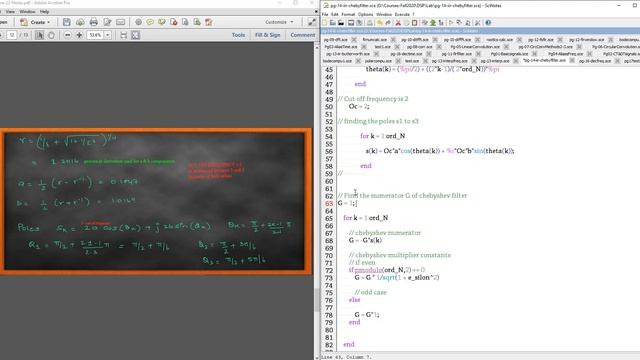Select the highlight text tool in Acrobat
Viewport: 640px width, 360px height.
[x=162, y=22]
